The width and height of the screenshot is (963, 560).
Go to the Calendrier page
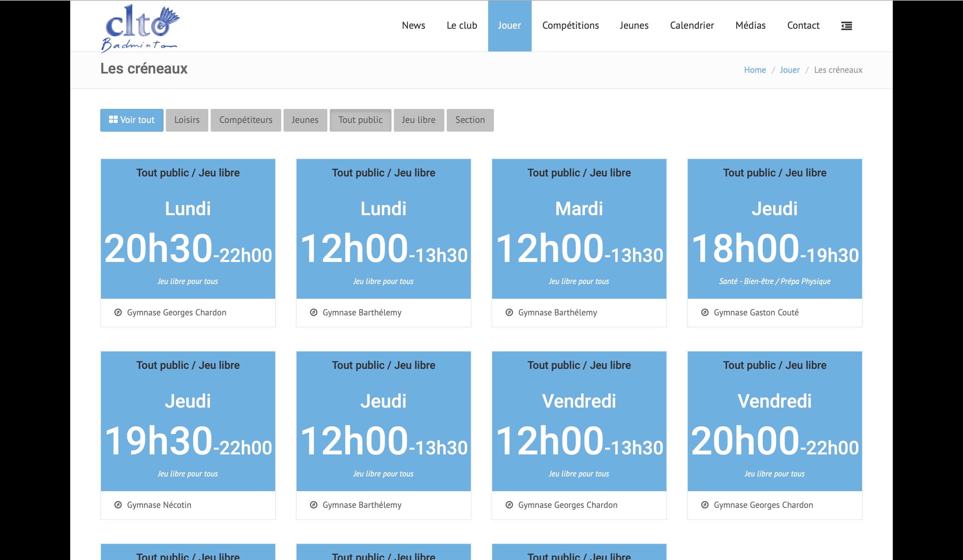[x=692, y=26]
